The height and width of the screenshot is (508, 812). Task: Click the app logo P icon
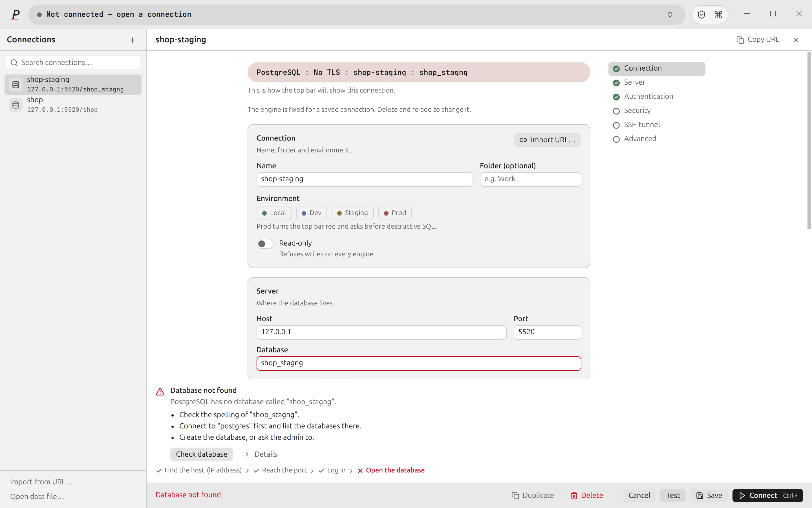tap(16, 14)
